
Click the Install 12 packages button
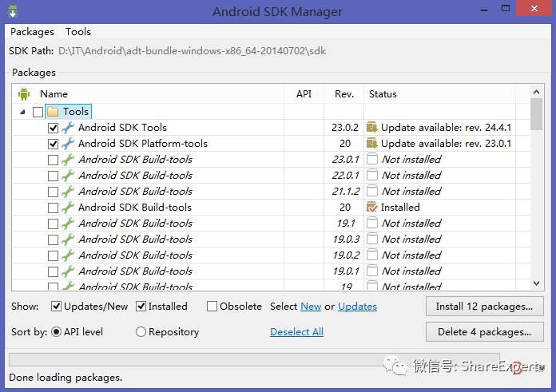click(x=484, y=307)
